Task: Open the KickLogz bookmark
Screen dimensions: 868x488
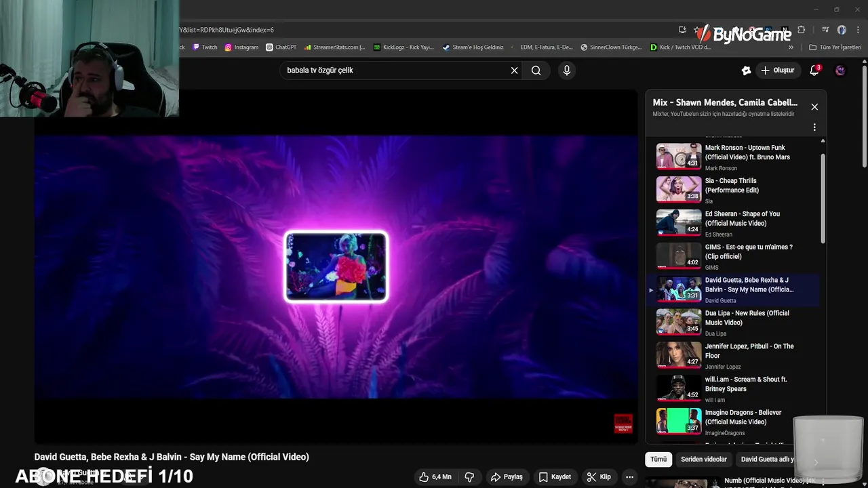Action: [x=403, y=47]
